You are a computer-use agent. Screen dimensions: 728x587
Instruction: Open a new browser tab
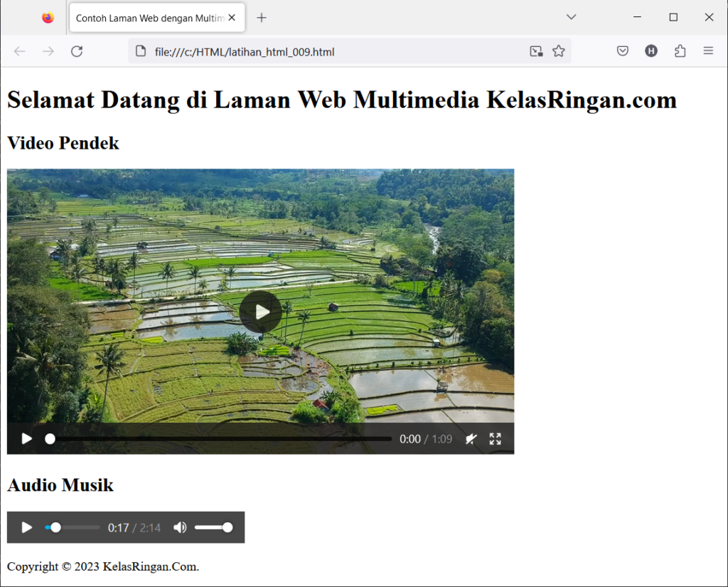coord(262,18)
